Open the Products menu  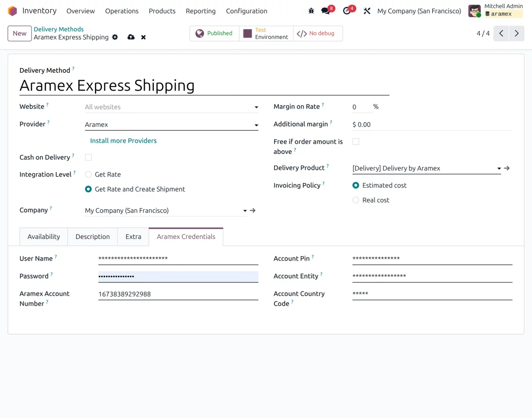(x=162, y=11)
